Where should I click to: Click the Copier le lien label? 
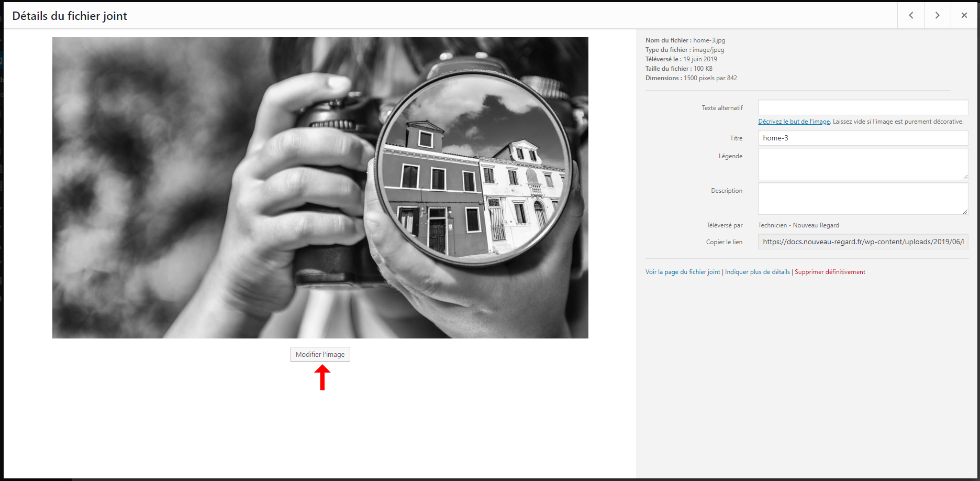[x=724, y=242]
